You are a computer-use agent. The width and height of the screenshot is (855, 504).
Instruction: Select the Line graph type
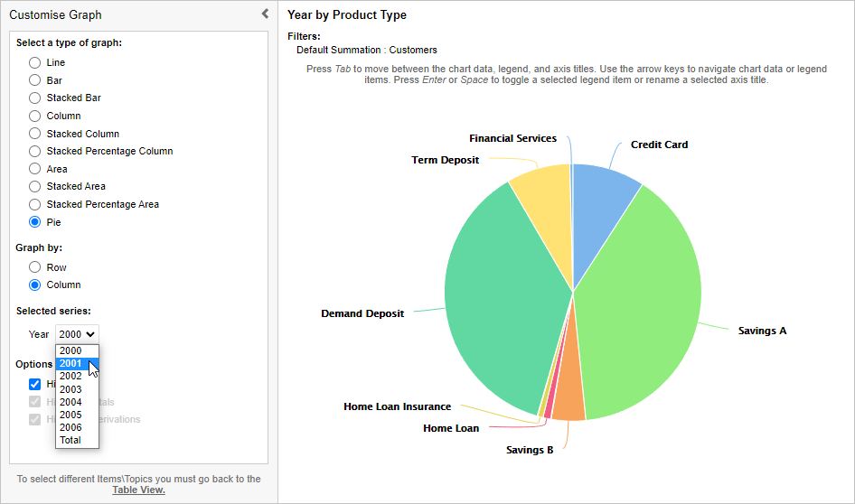pos(35,62)
